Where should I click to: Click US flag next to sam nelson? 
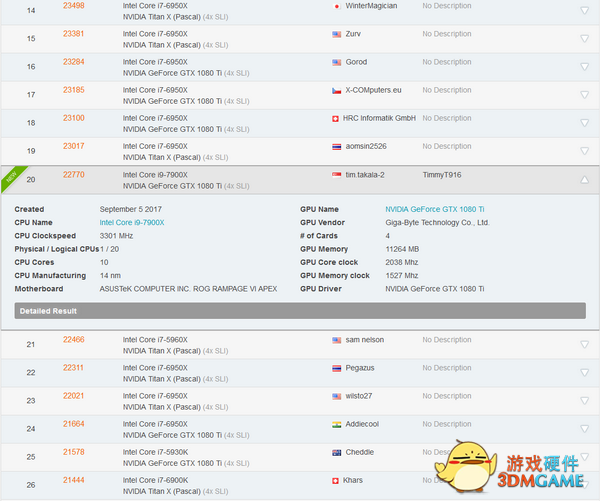pyautogui.click(x=336, y=340)
